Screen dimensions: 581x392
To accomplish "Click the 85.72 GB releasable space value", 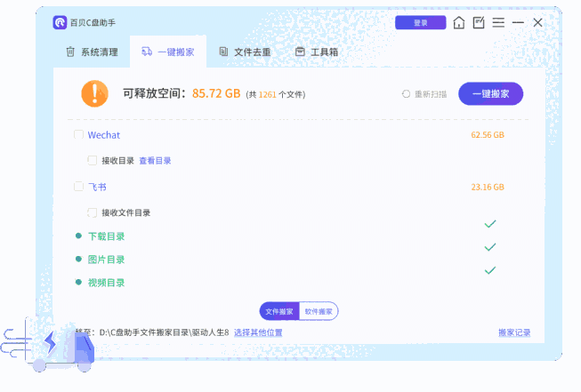I will [x=216, y=93].
